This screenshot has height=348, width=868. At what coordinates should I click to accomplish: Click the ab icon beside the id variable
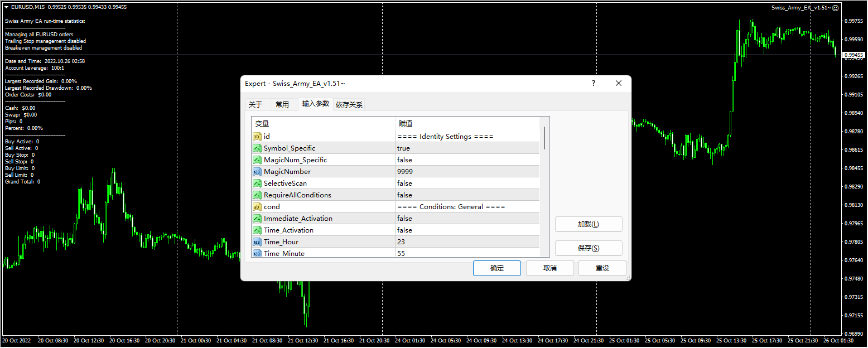[x=258, y=136]
